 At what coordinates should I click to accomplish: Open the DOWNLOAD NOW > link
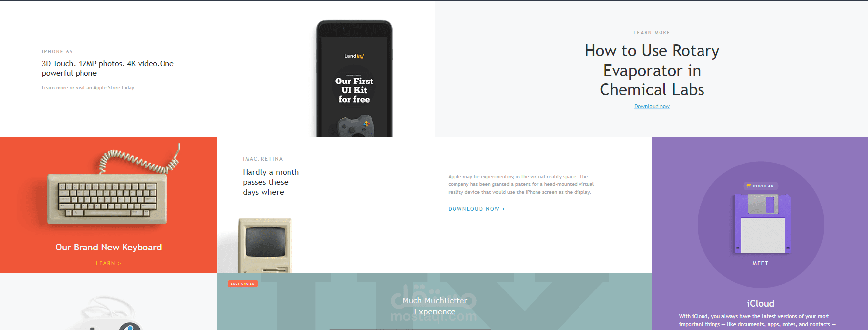point(477,209)
